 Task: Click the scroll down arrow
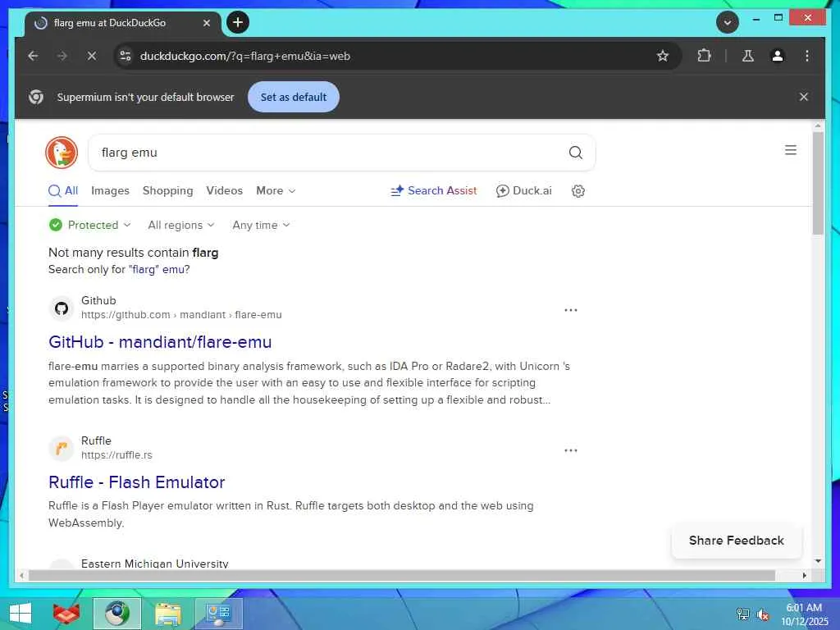click(818, 561)
